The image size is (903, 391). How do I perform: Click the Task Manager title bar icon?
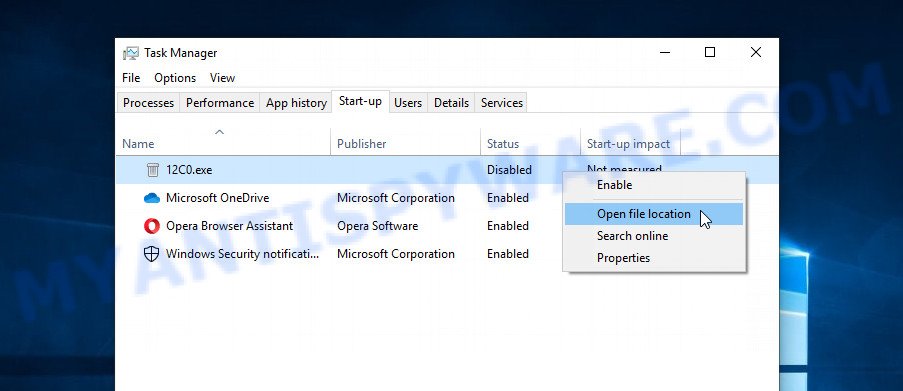click(x=131, y=53)
